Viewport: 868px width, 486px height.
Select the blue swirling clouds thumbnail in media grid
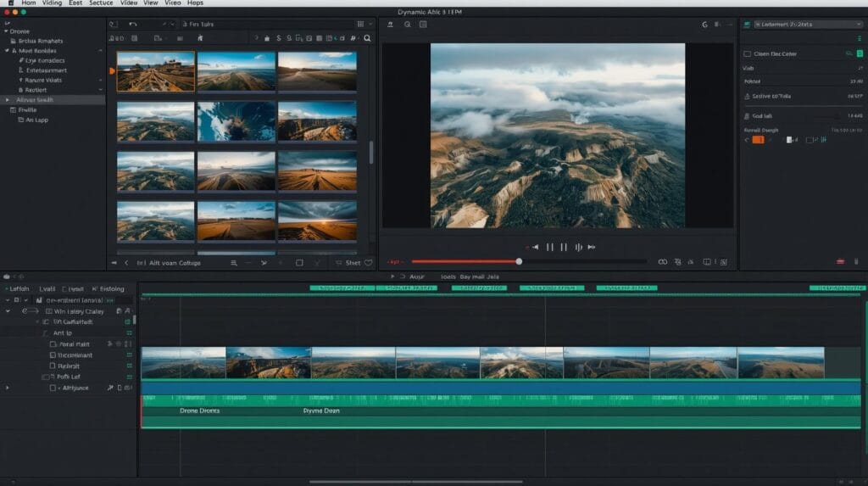point(236,122)
